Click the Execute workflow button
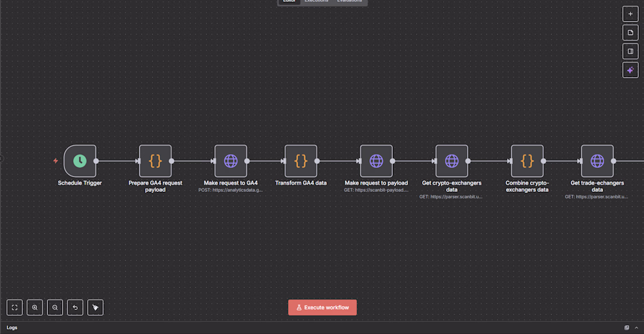The height and width of the screenshot is (334, 644). coord(323,307)
